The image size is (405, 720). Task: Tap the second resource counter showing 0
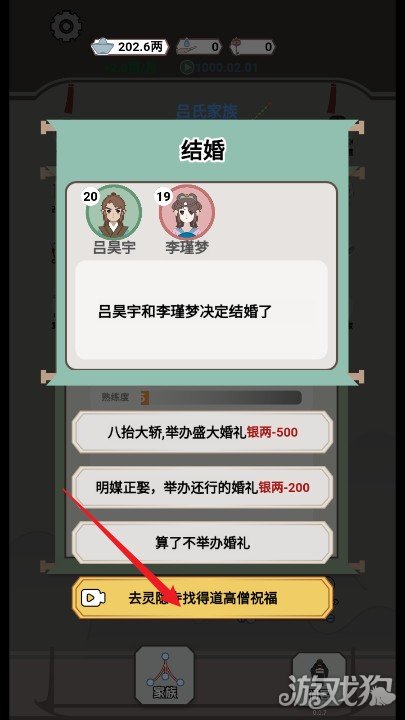pyautogui.click(x=199, y=46)
